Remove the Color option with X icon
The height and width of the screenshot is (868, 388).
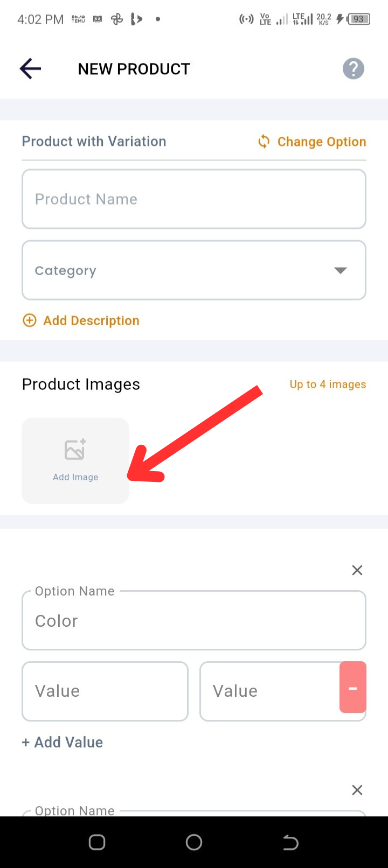point(357,570)
